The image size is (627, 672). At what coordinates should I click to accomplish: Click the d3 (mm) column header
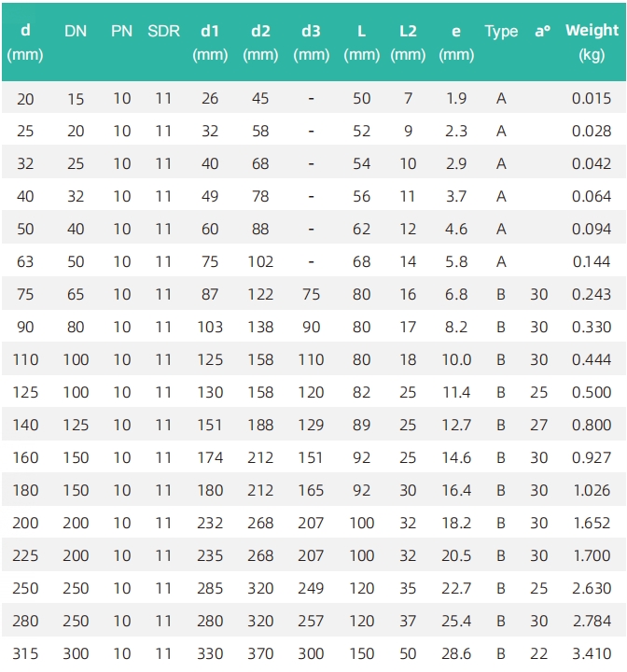coord(311,42)
